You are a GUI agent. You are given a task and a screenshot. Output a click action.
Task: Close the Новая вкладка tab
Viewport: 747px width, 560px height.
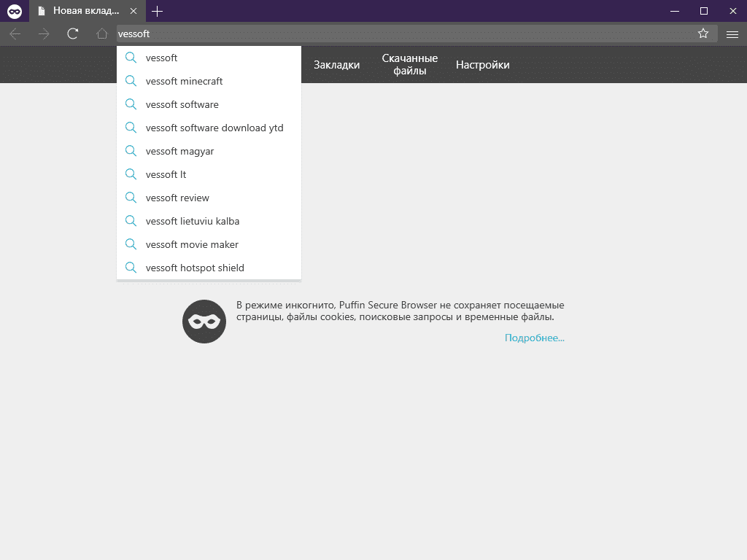[133, 11]
